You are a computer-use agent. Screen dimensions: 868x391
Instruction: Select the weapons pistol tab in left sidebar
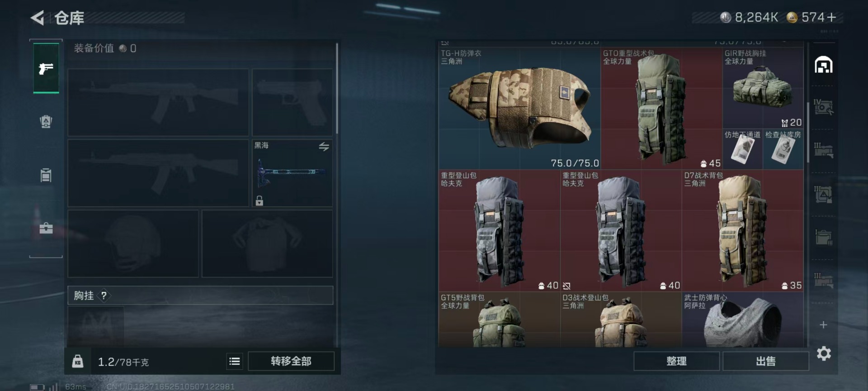[x=46, y=68]
